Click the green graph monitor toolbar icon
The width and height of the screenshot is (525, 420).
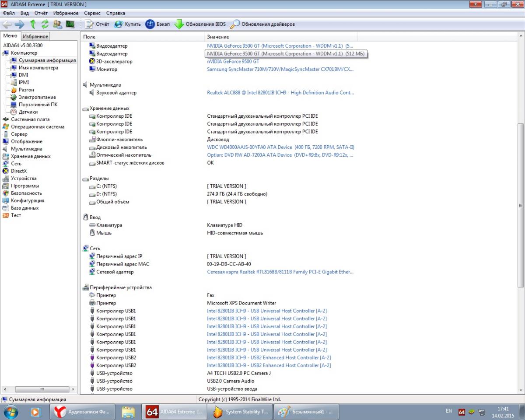[70, 24]
